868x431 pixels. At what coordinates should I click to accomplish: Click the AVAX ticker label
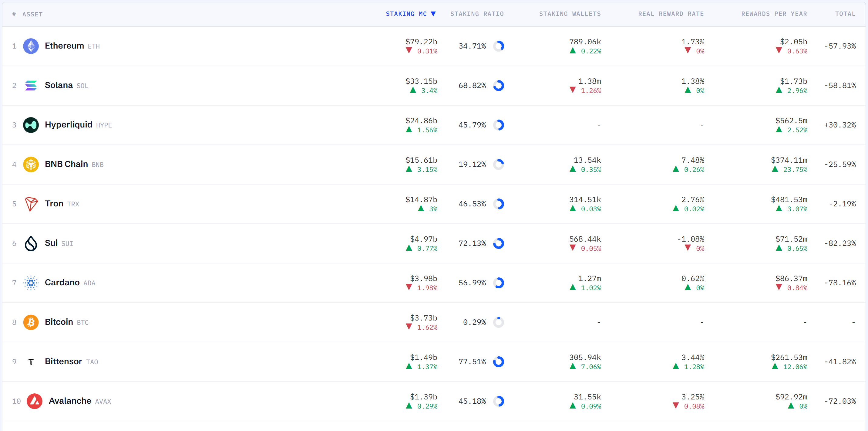103,401
